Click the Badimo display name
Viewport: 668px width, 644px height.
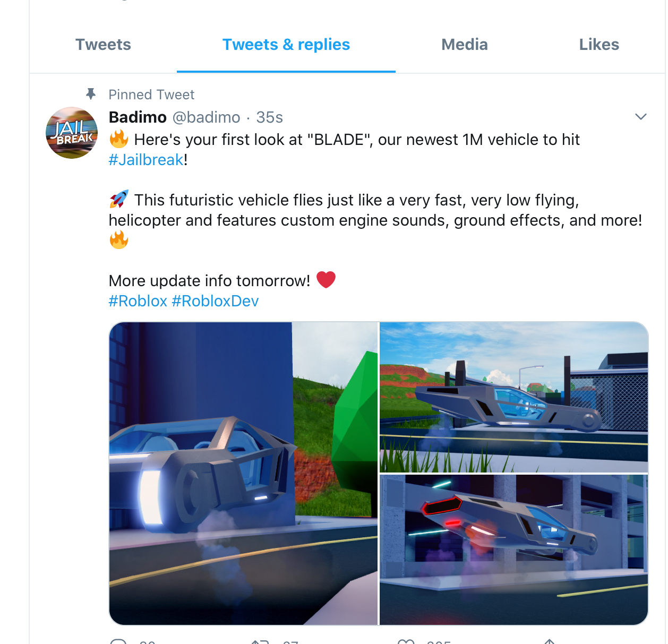pos(138,117)
